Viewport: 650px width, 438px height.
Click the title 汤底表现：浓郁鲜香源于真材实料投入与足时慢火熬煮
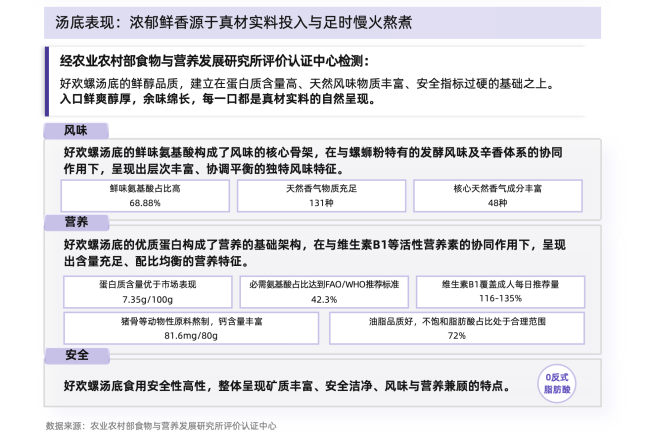click(x=233, y=22)
